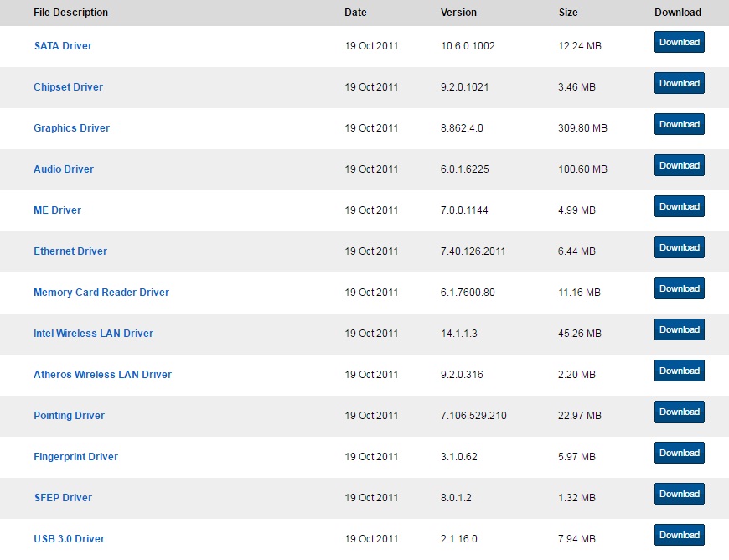
Task: Download the SFEP Driver
Action: (x=680, y=494)
